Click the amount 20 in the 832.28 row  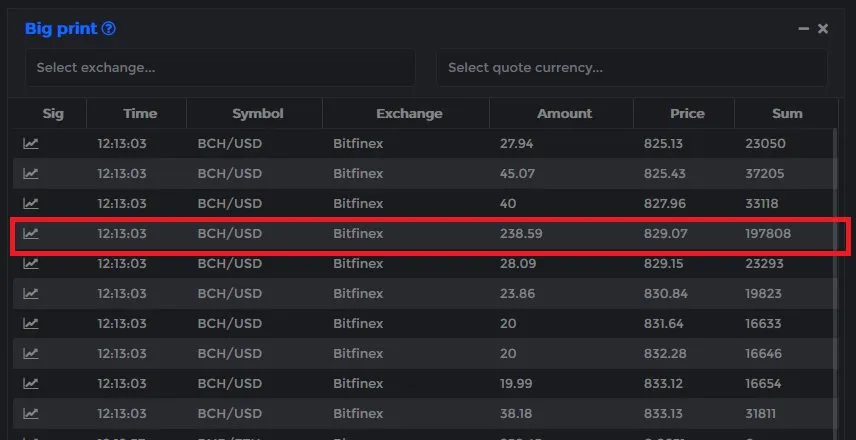click(508, 354)
